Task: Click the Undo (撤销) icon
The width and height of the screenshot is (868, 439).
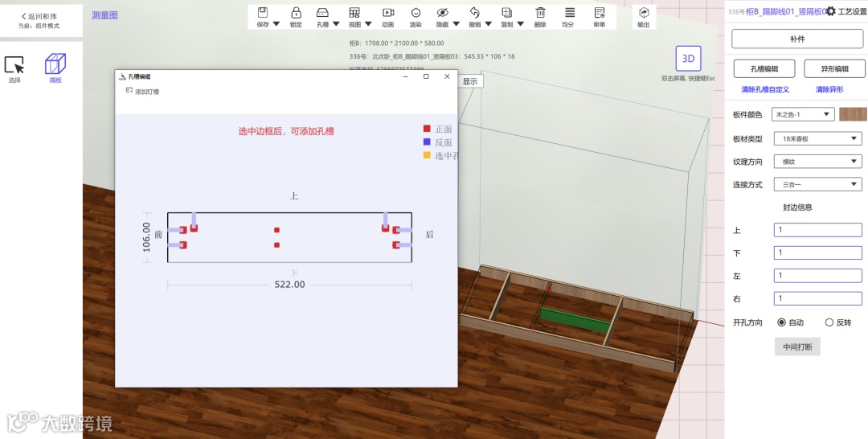Action: [x=474, y=13]
